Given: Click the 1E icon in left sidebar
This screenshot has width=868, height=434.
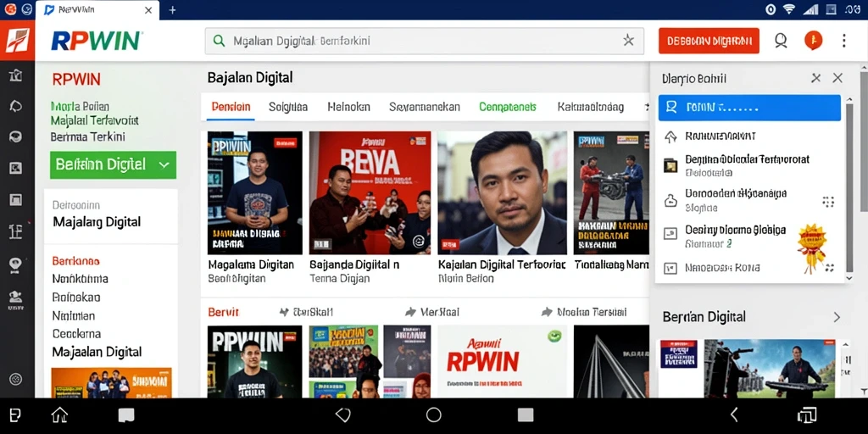Looking at the screenshot, I should click(x=16, y=231).
